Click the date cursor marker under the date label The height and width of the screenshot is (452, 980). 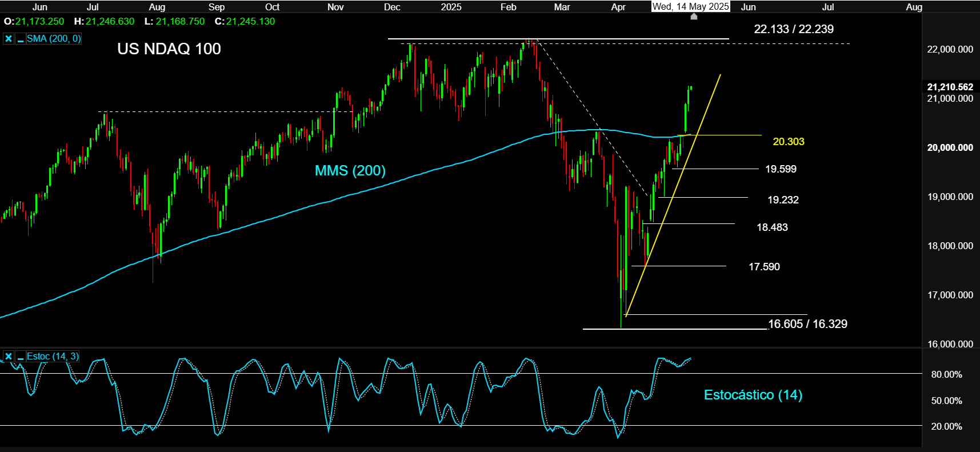pos(694,17)
